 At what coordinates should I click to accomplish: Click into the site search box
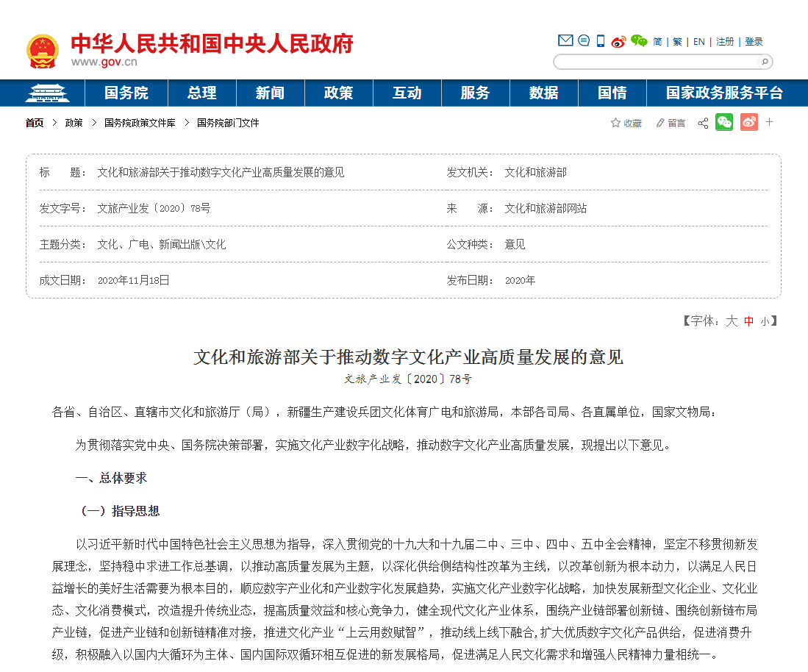point(654,62)
